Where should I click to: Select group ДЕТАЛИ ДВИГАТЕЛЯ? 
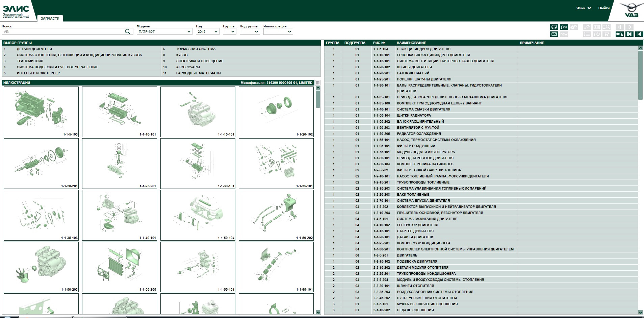click(x=81, y=49)
